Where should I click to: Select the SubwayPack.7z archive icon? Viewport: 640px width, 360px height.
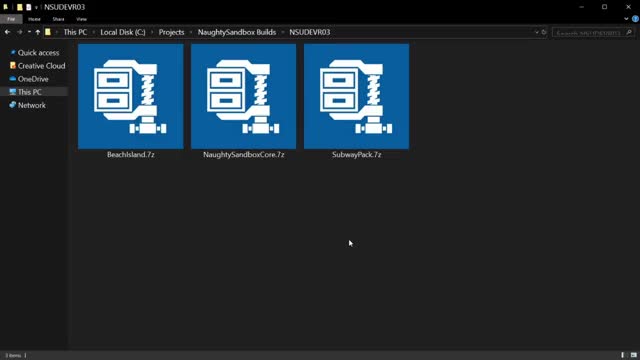click(357, 96)
